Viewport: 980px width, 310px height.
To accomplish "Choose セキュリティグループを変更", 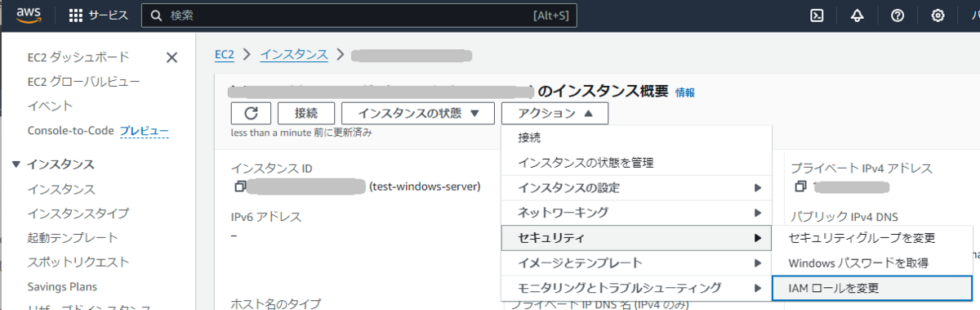I will pos(873,238).
